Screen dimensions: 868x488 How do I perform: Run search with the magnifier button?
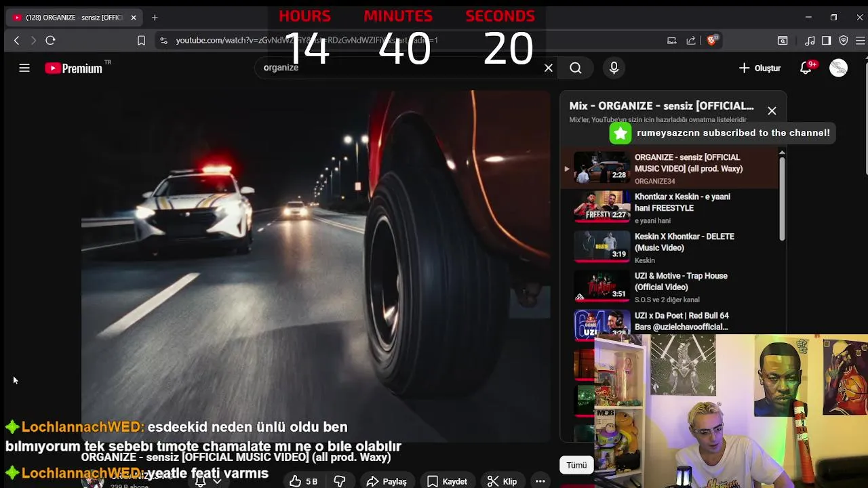575,68
